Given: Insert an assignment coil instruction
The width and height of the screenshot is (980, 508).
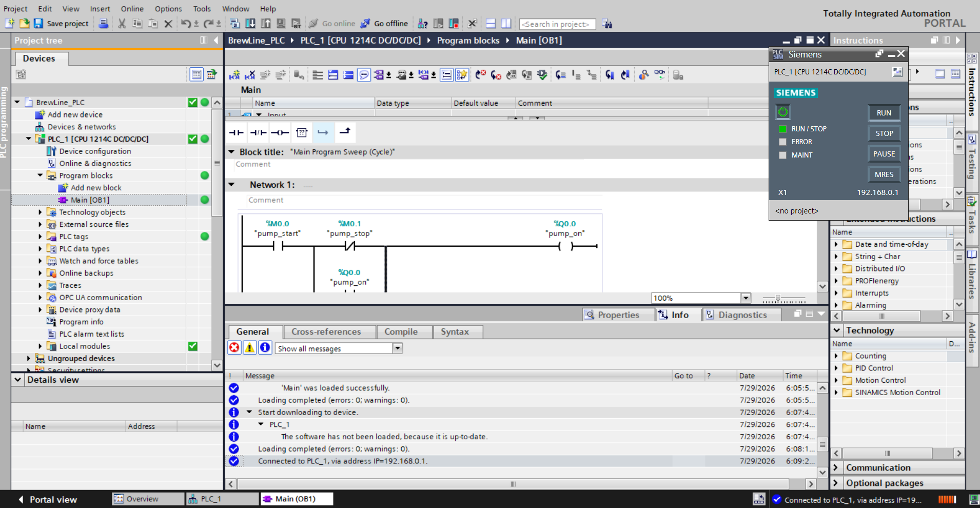Looking at the screenshot, I should click(280, 132).
